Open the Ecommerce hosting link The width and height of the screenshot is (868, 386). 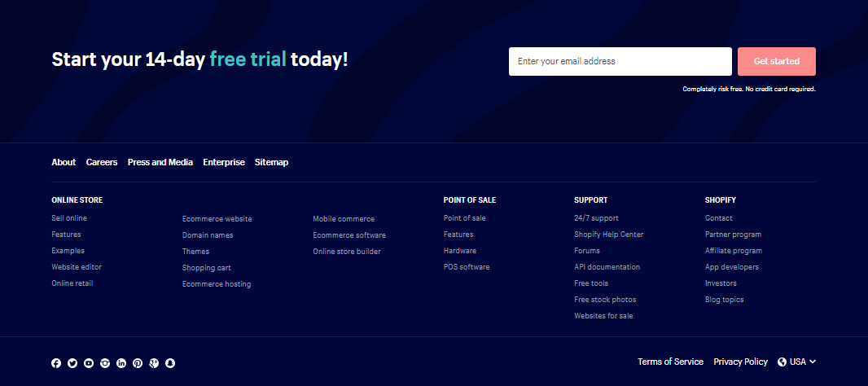pos(217,284)
